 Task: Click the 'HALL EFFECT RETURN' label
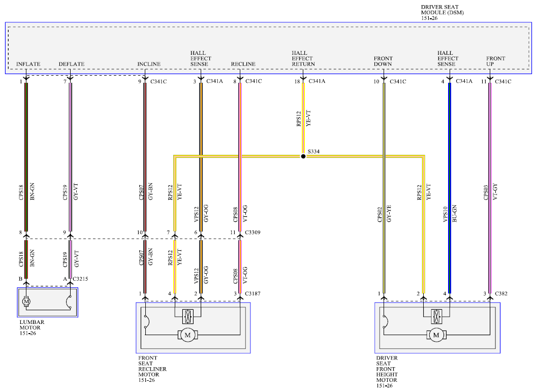point(303,58)
